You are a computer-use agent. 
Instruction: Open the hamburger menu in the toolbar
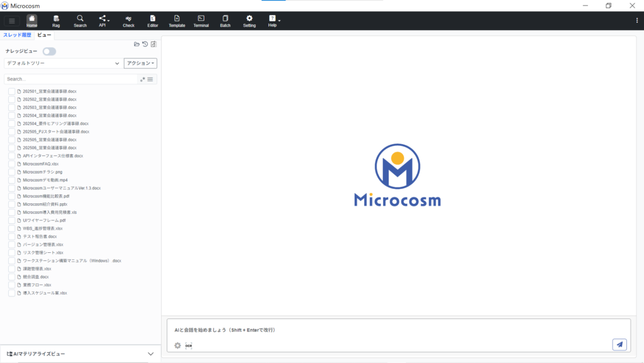(x=12, y=21)
